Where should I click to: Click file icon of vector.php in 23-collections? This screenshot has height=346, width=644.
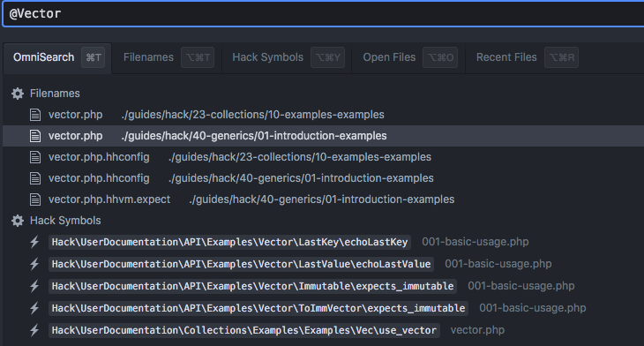click(35, 115)
